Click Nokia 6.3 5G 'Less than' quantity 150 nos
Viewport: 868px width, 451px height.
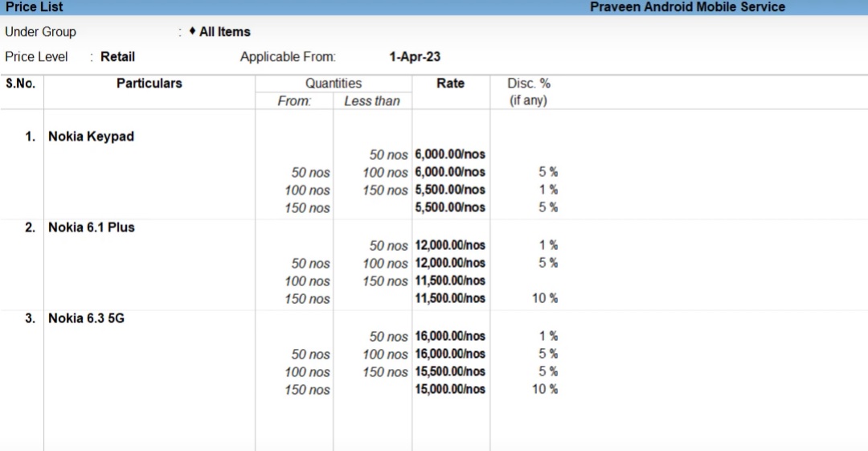pos(385,371)
